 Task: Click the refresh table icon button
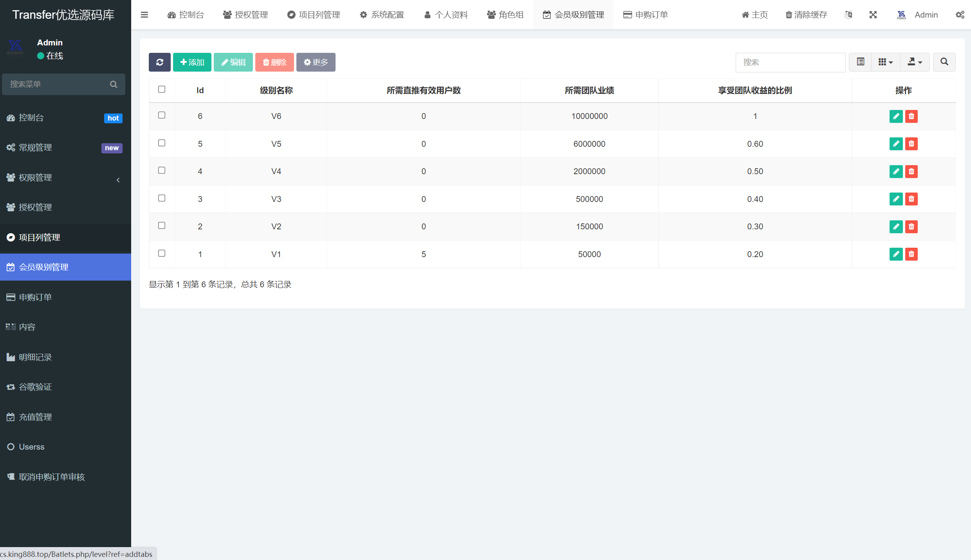coord(159,62)
